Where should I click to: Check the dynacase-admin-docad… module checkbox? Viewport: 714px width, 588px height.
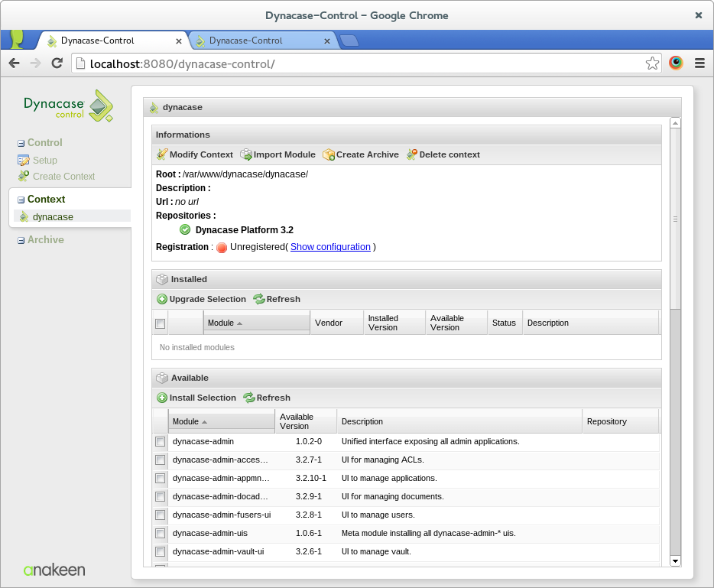tap(160, 496)
